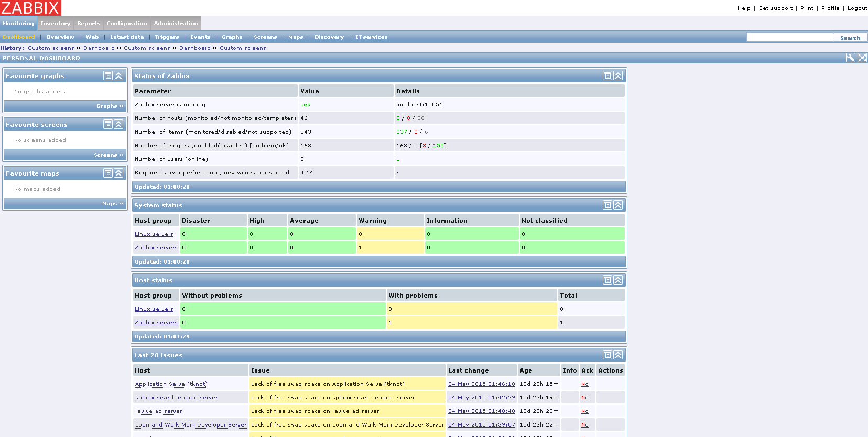Click the Search button

point(850,38)
